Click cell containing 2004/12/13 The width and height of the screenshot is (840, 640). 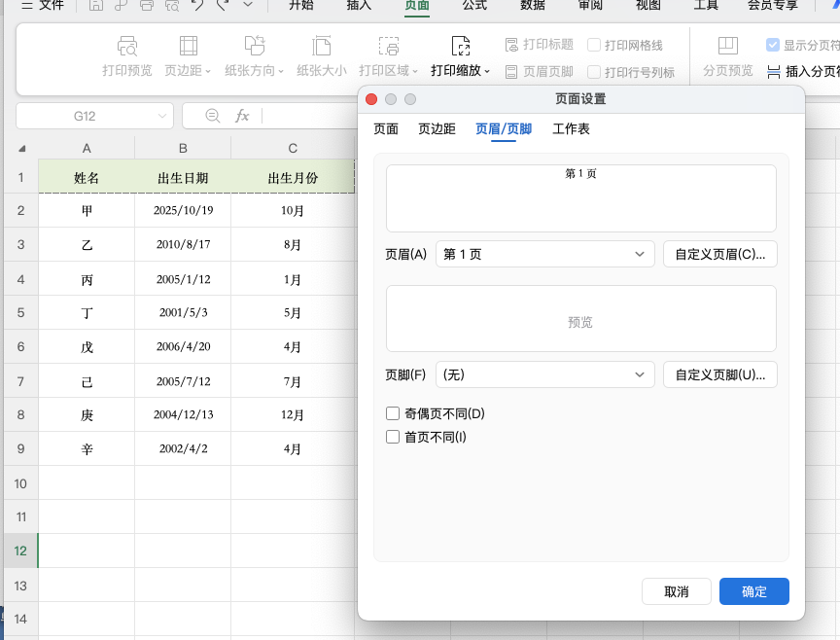[x=183, y=414]
